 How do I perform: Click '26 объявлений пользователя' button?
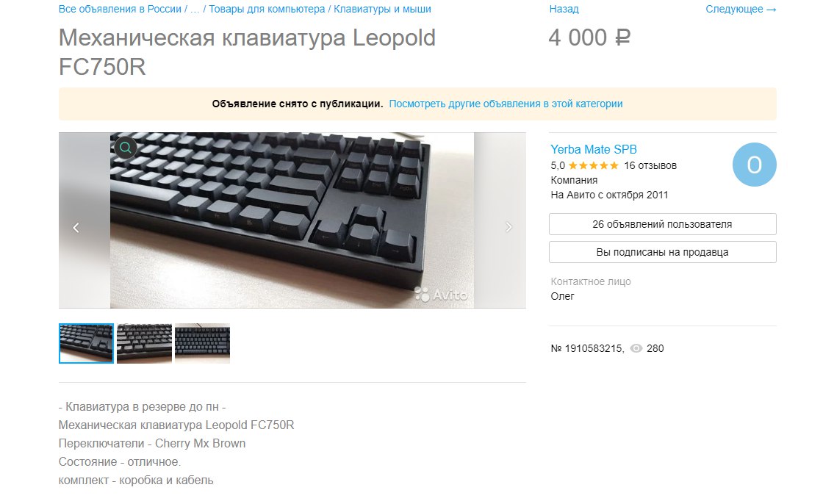coord(662,224)
